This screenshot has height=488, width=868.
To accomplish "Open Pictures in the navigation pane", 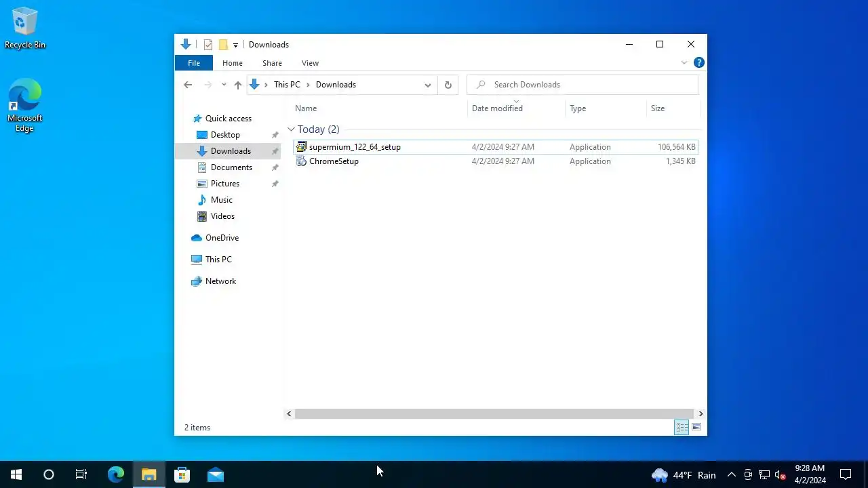I will point(225,184).
